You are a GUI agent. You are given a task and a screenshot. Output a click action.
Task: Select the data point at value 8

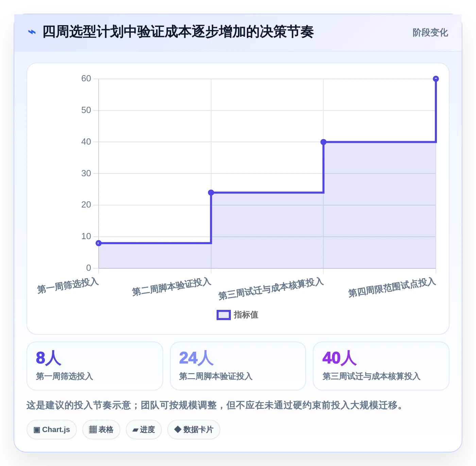[x=99, y=243]
